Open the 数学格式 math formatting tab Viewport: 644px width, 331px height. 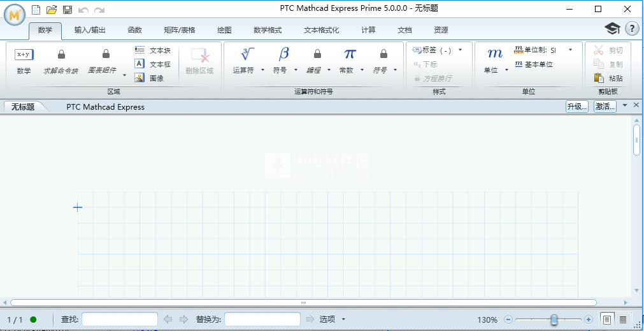[268, 30]
